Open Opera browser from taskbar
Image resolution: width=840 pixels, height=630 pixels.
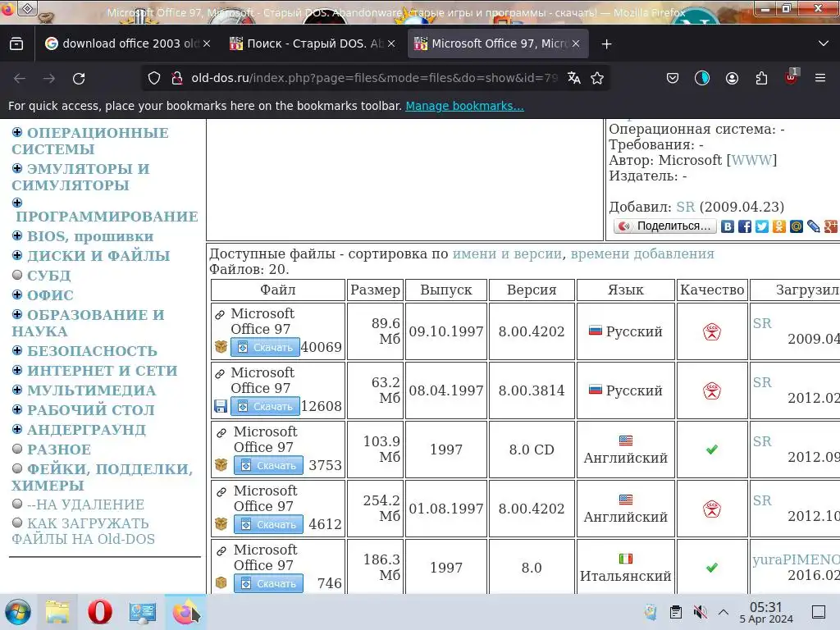click(x=99, y=612)
